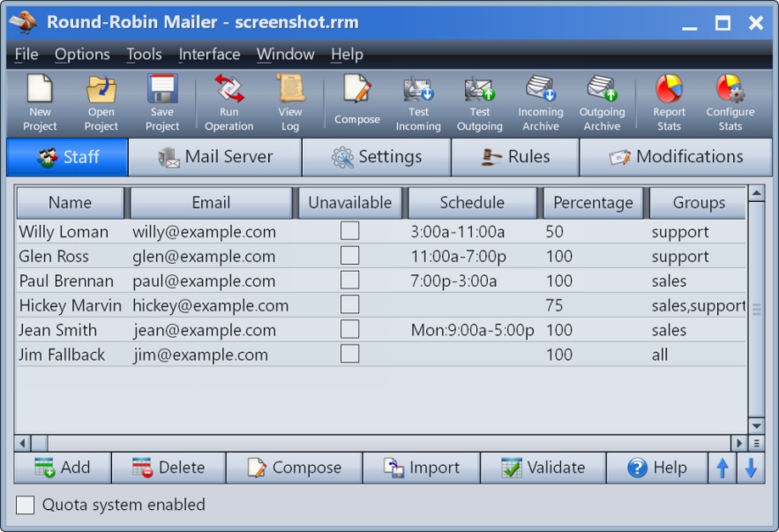The width and height of the screenshot is (779, 532).
Task: Open the Outgoing Archive icon
Action: tap(602, 91)
